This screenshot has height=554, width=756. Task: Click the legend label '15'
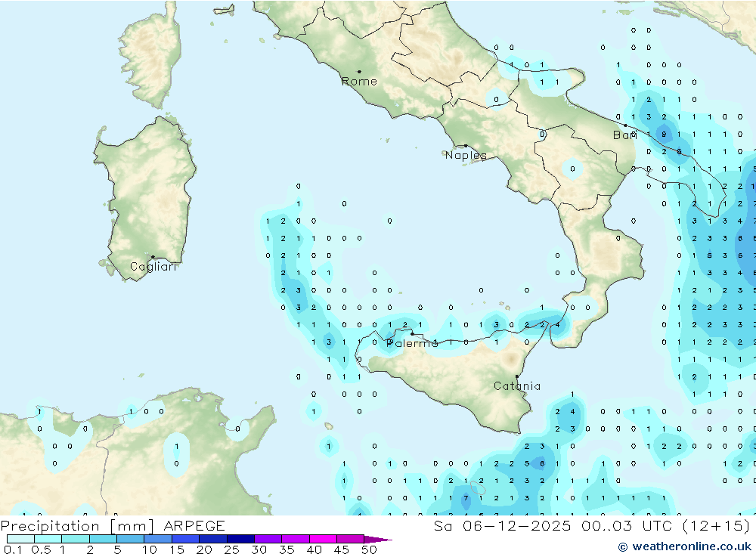pyautogui.click(x=177, y=549)
